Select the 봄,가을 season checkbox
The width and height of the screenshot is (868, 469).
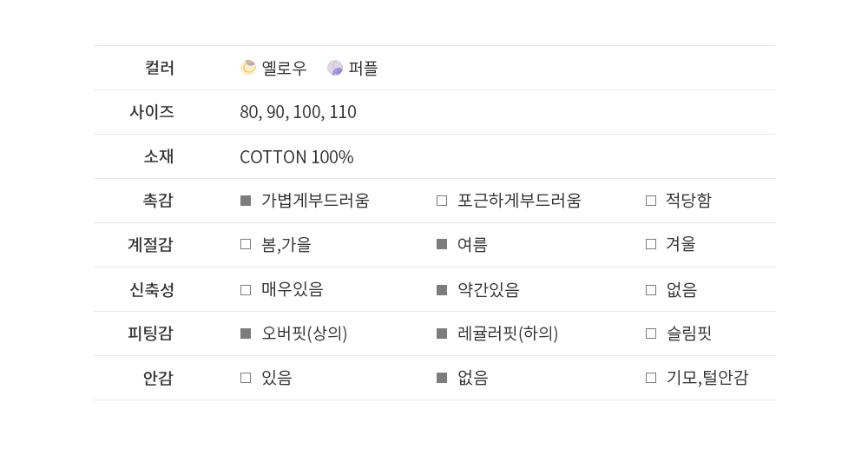tap(246, 245)
